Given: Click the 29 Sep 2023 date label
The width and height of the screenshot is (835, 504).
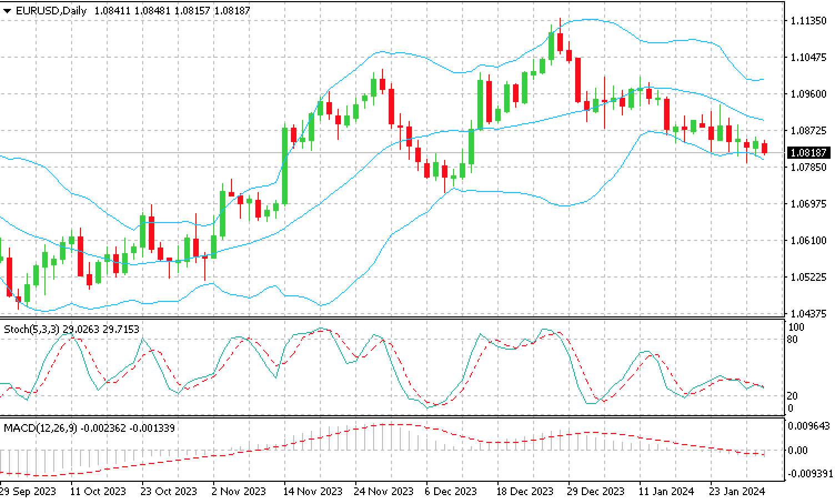Looking at the screenshot, I should 28,491.
